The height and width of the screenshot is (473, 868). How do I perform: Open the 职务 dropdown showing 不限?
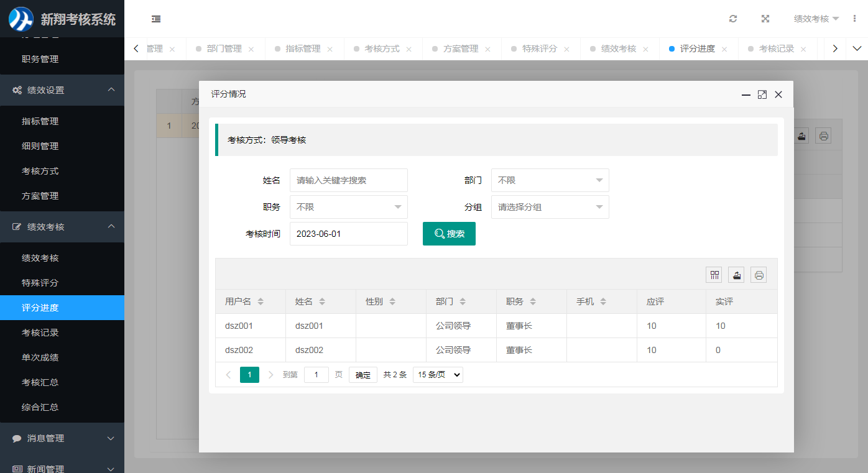[x=348, y=207]
